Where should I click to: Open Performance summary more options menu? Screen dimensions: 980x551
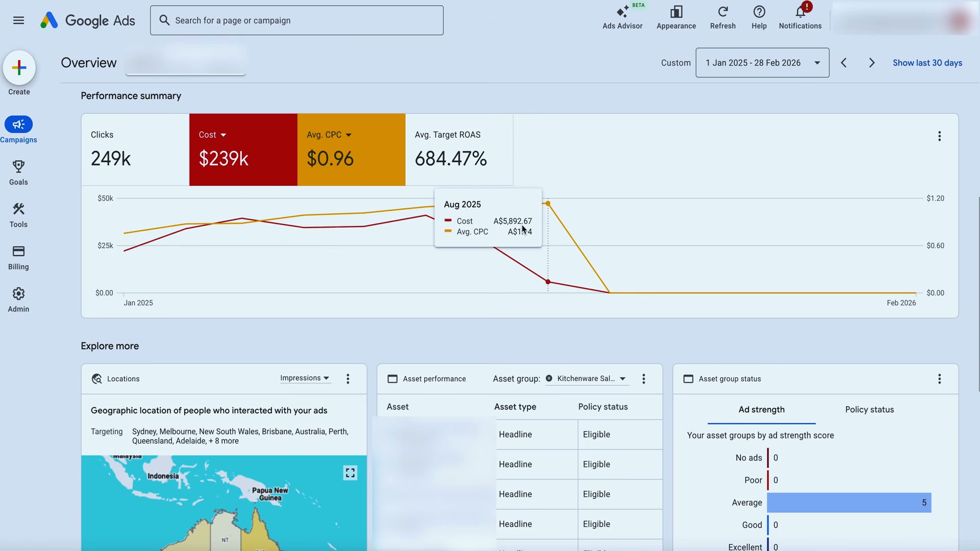(x=939, y=136)
